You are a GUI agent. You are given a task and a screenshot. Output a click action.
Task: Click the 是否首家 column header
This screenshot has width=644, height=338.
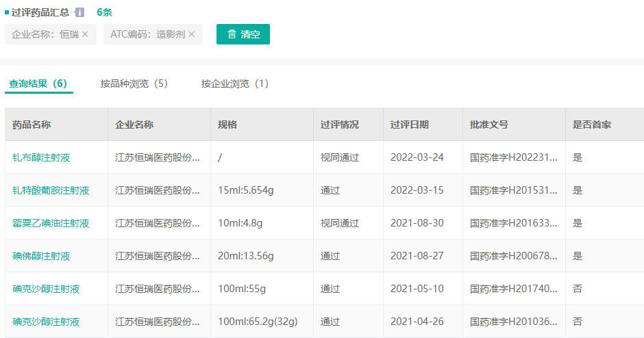coord(592,125)
